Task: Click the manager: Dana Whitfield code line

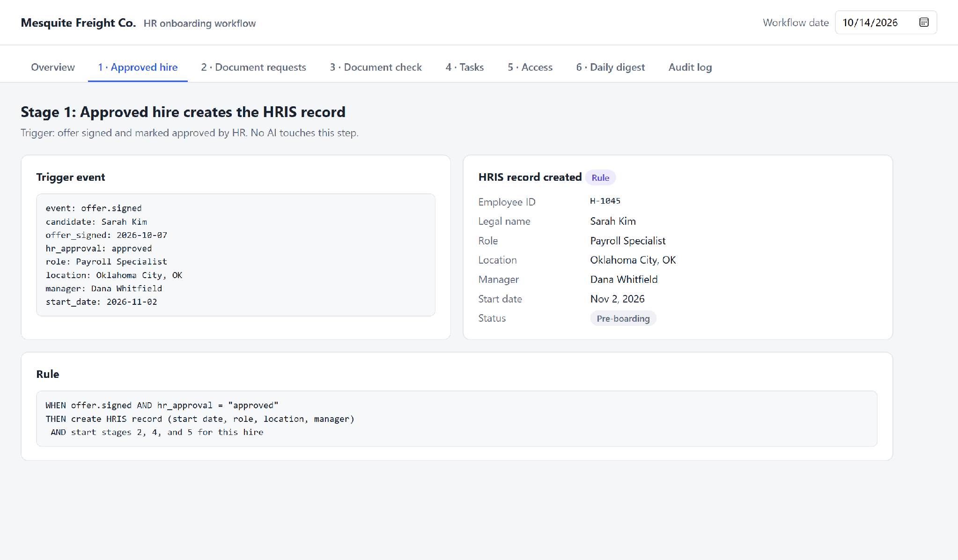Action: (104, 288)
